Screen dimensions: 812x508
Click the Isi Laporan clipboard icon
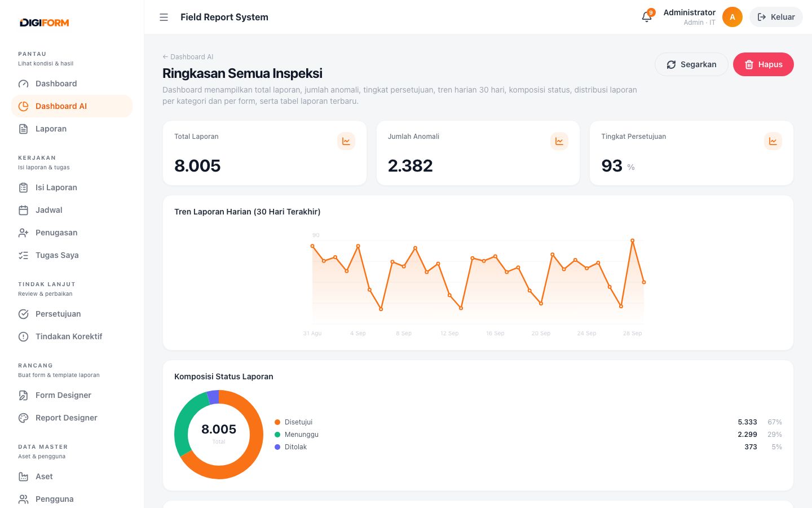pos(23,187)
